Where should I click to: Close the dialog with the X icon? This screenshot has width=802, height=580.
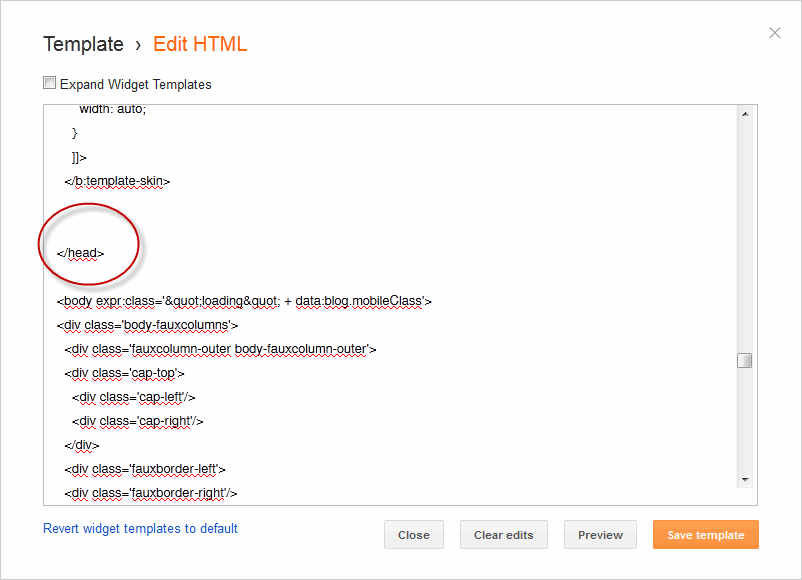click(774, 33)
